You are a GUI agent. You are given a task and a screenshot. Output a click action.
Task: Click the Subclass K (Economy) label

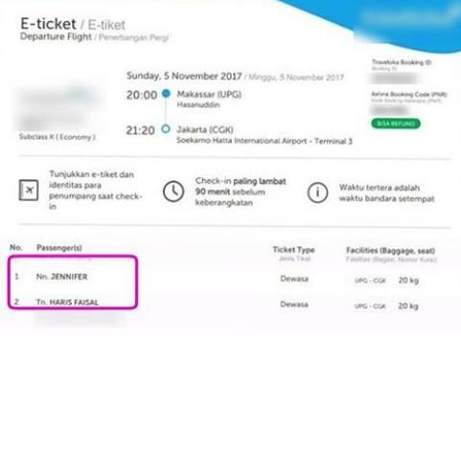coord(58,137)
